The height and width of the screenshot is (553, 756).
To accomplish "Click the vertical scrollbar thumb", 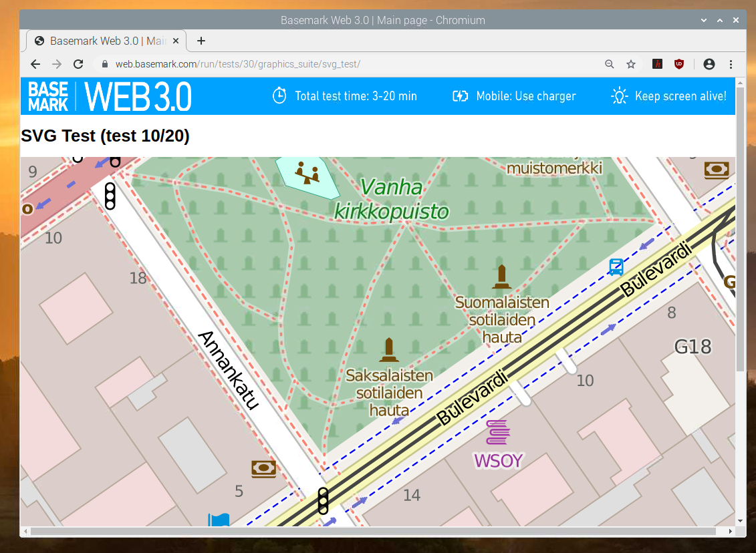I will (741, 229).
